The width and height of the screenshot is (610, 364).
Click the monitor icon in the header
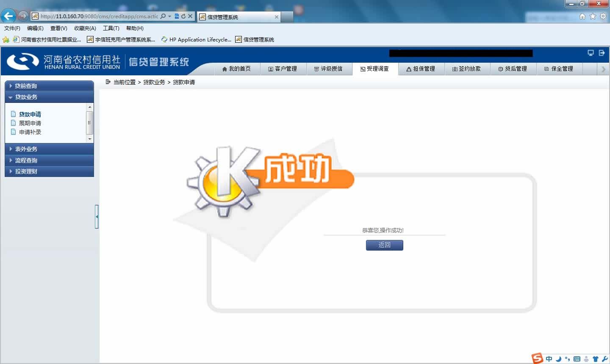(x=591, y=53)
